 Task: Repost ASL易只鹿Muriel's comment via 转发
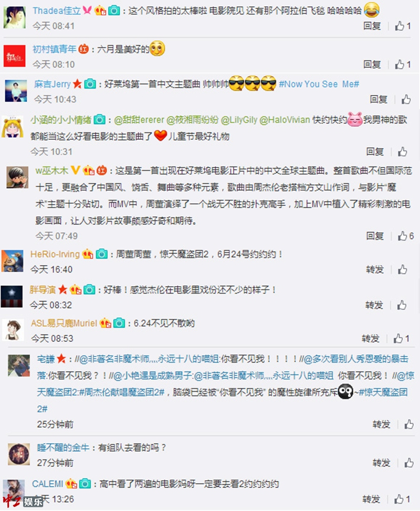371,338
